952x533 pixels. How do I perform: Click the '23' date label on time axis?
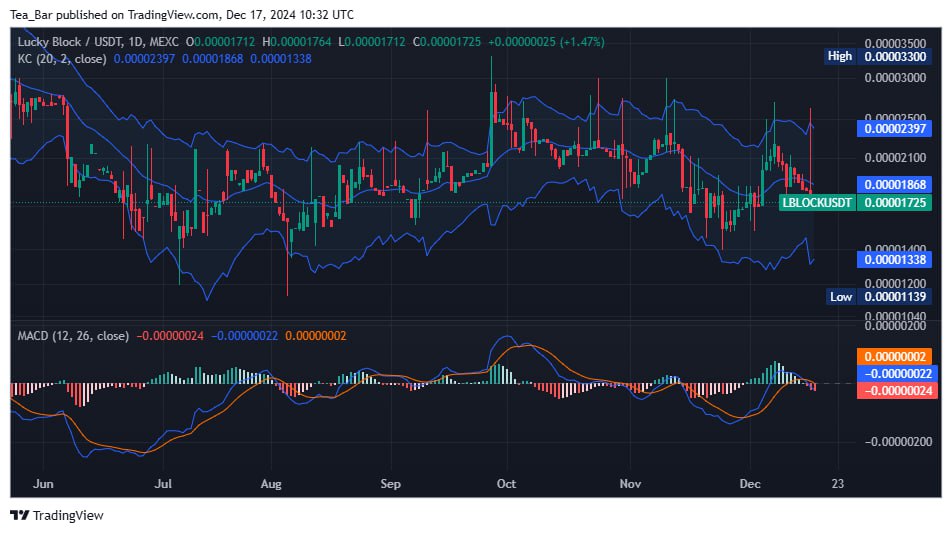pos(838,484)
